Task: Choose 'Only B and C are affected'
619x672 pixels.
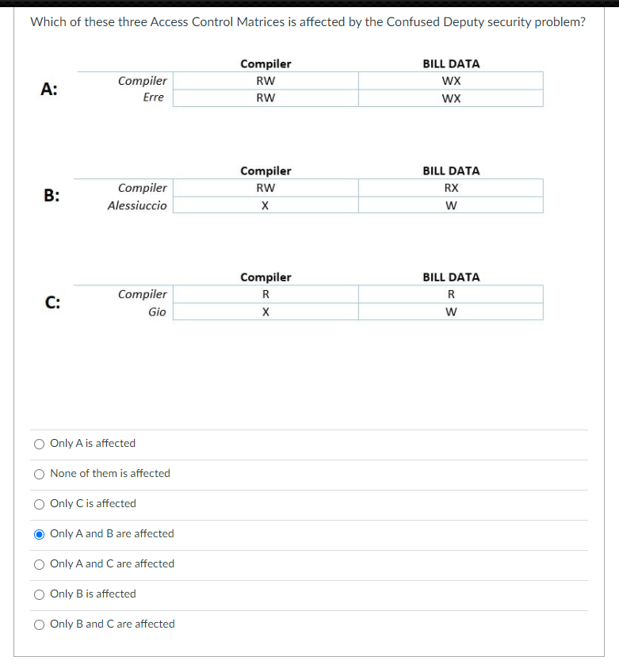Action: click(39, 624)
